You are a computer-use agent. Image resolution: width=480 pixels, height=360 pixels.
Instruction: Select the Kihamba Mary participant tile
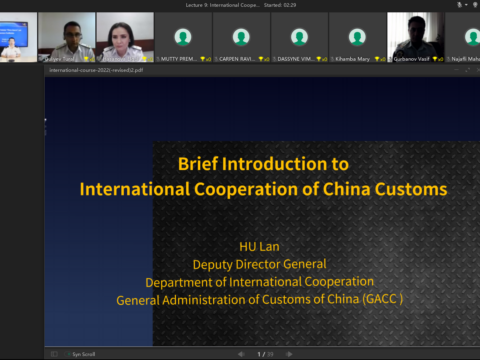357,37
